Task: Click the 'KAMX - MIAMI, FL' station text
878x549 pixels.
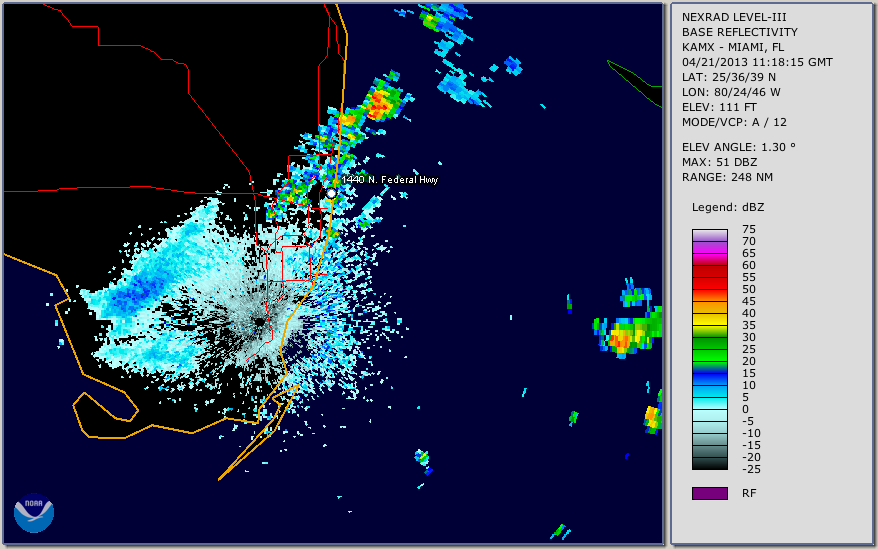Action: click(x=732, y=47)
